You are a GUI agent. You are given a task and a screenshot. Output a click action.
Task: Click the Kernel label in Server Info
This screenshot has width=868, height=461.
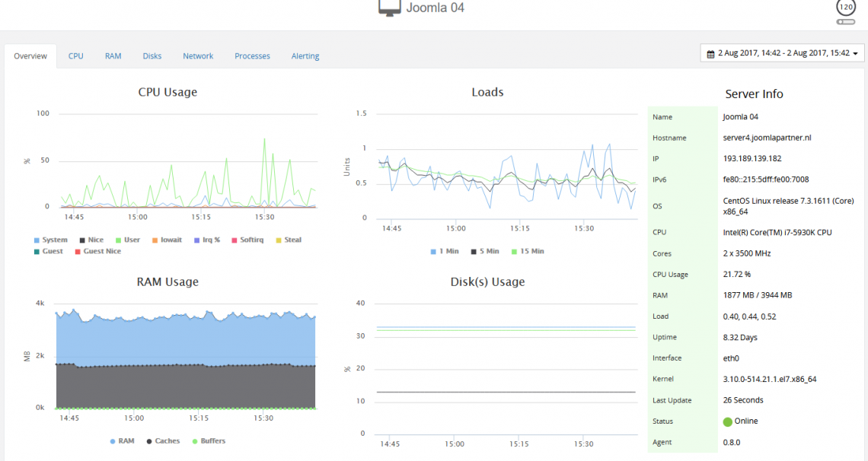click(x=663, y=379)
